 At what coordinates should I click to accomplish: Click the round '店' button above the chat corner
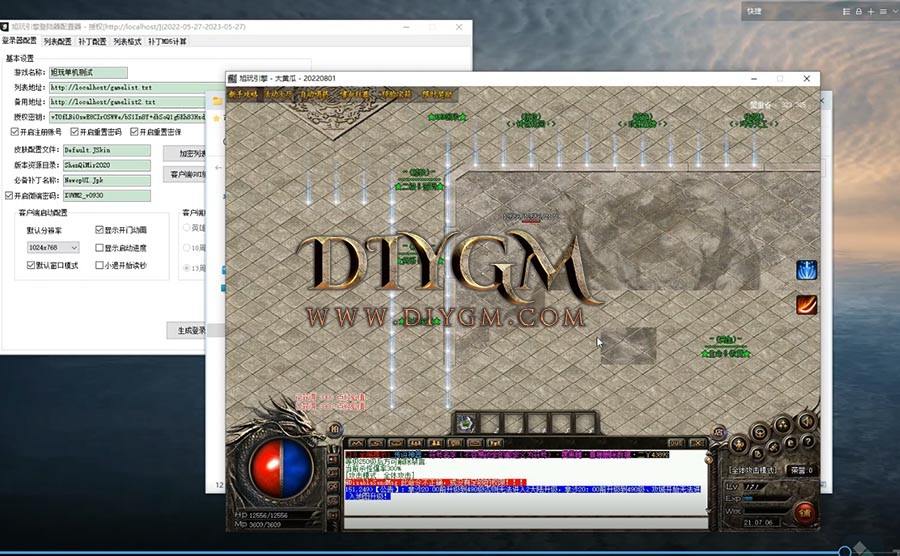point(718,432)
